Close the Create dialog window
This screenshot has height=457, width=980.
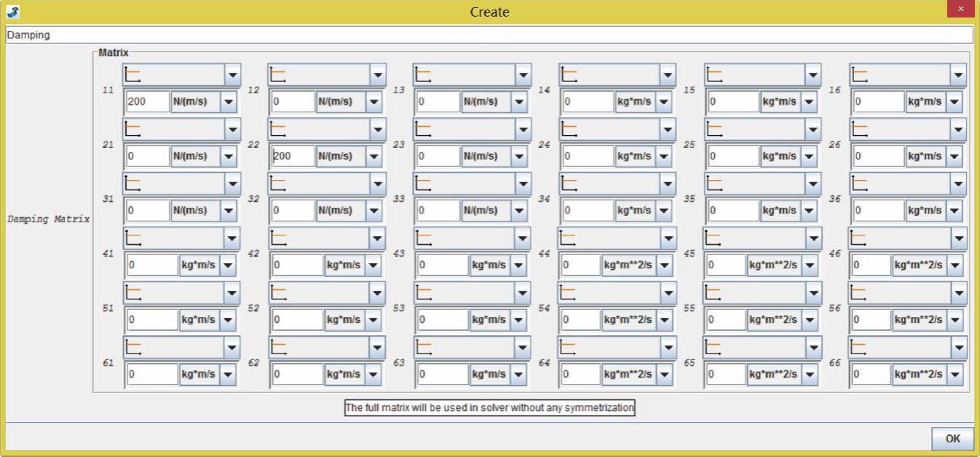point(961,9)
